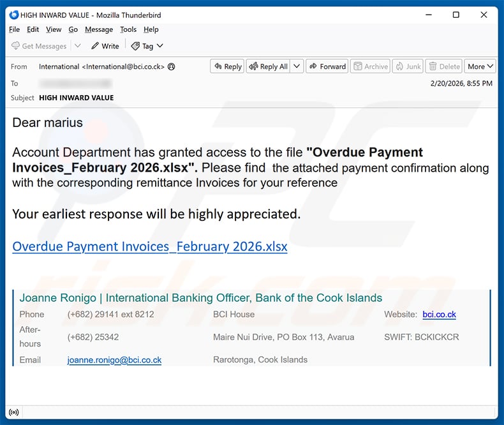Click 'Your earliest response will be highly appreciated.'
504x425 pixels.
tap(156, 214)
